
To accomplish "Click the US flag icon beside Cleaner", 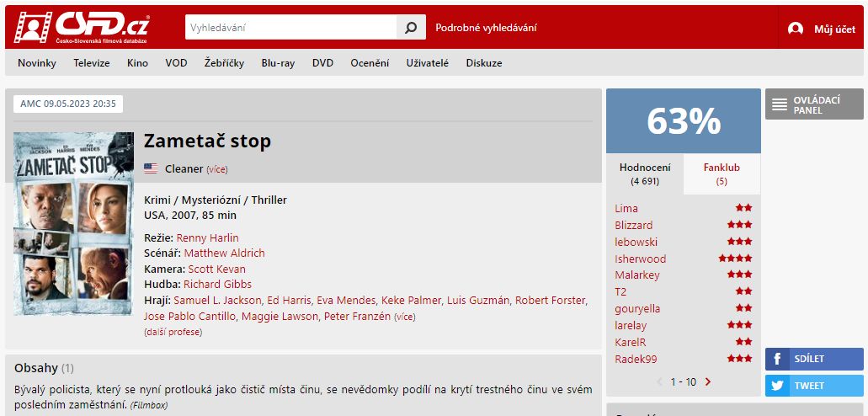I will pos(151,168).
